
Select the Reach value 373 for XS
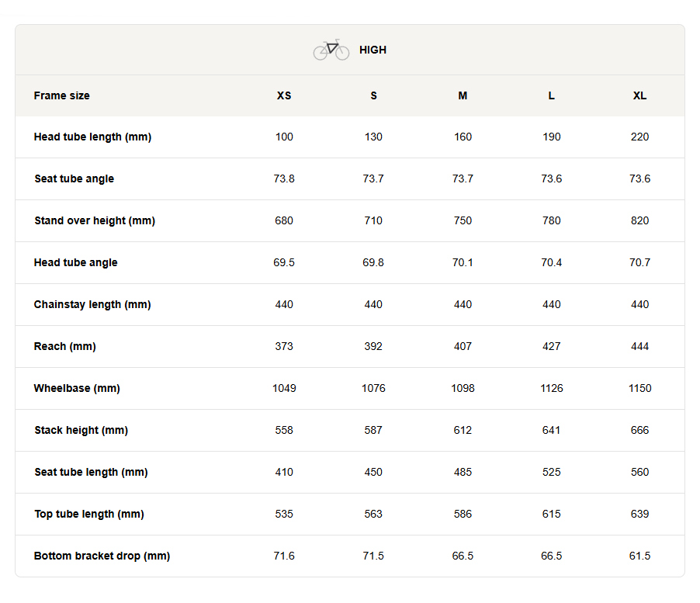284,346
